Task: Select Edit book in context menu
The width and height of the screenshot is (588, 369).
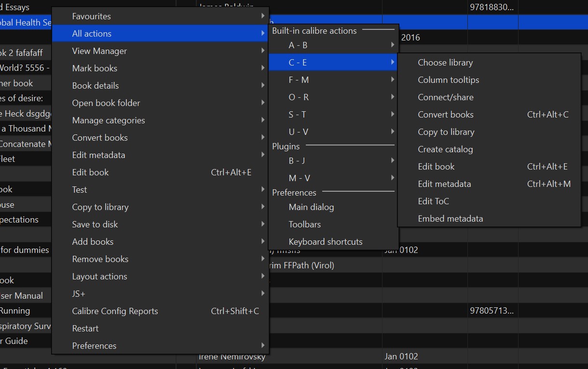Action: [91, 172]
